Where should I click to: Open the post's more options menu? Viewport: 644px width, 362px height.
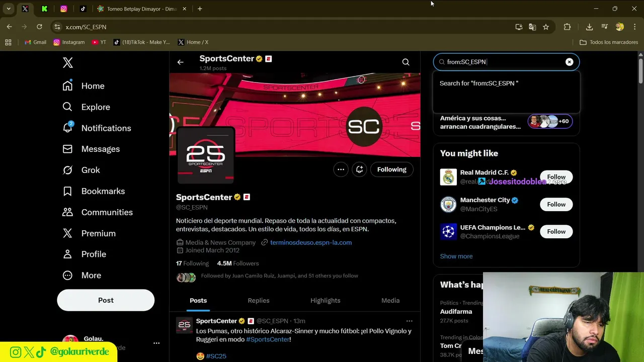pyautogui.click(x=409, y=321)
